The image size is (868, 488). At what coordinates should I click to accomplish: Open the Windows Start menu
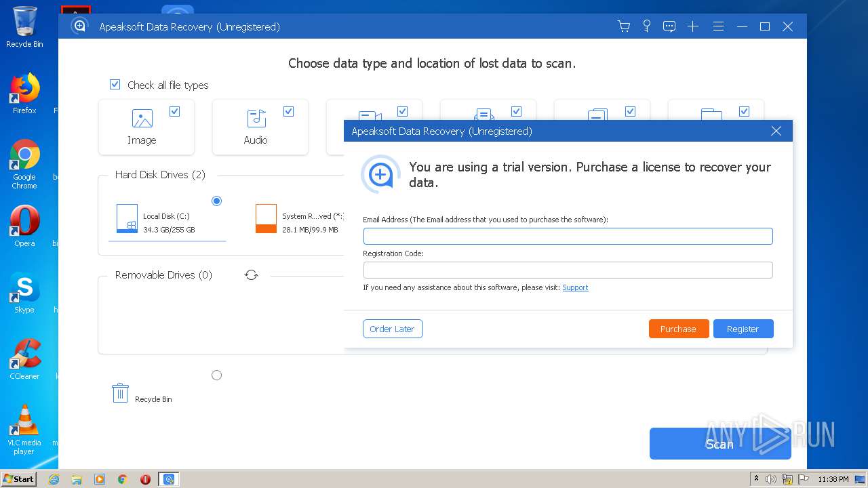tap(18, 479)
